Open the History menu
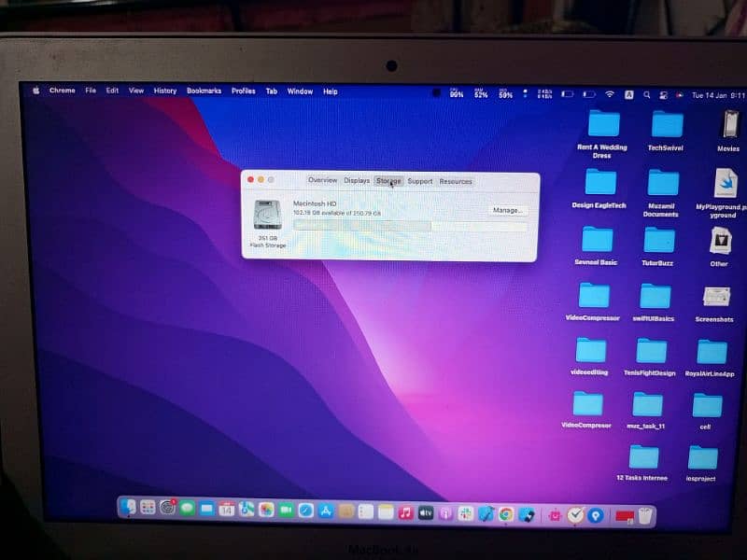 tap(165, 91)
